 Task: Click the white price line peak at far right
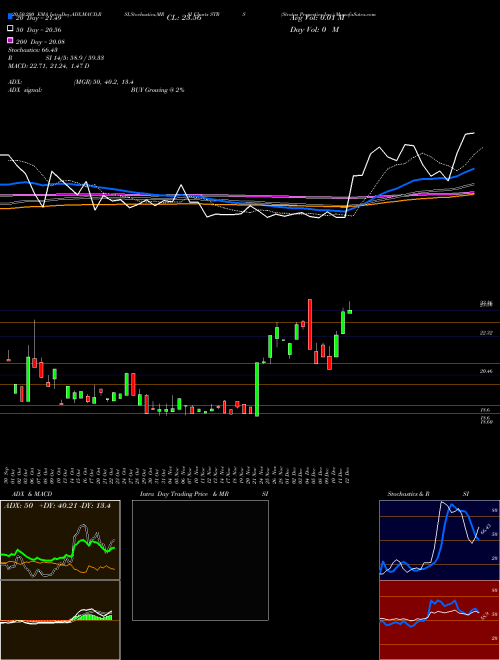click(x=470, y=134)
